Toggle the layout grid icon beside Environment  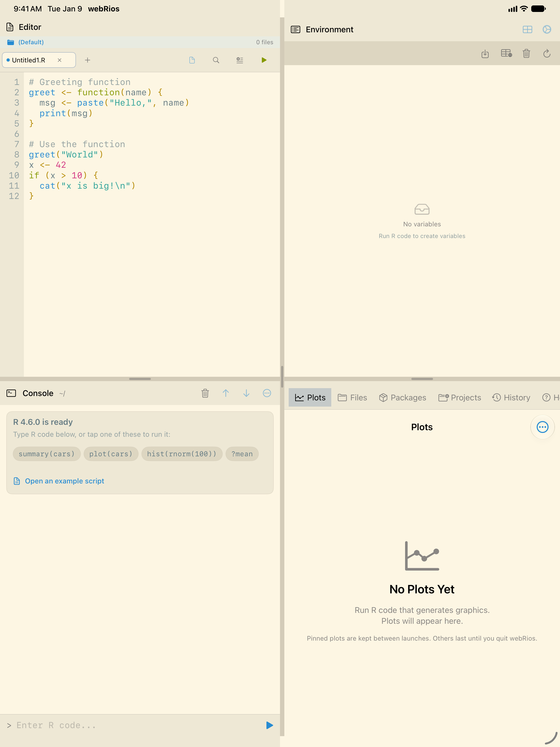click(x=527, y=29)
